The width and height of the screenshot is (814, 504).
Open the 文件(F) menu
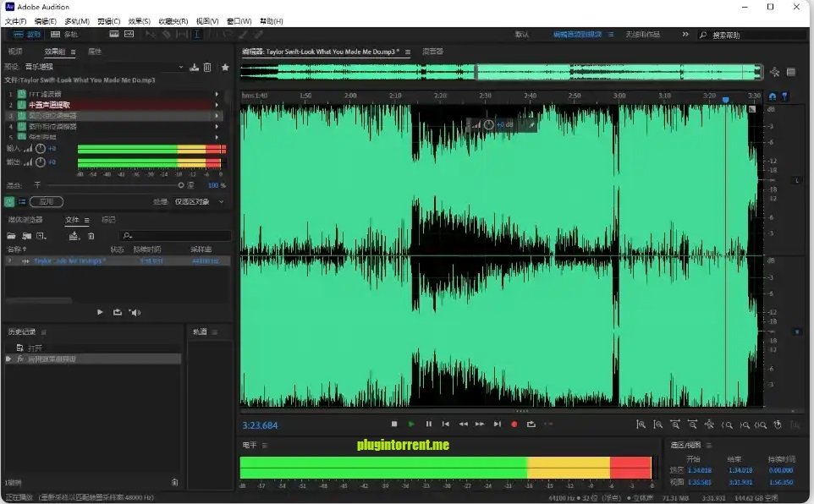15,21
